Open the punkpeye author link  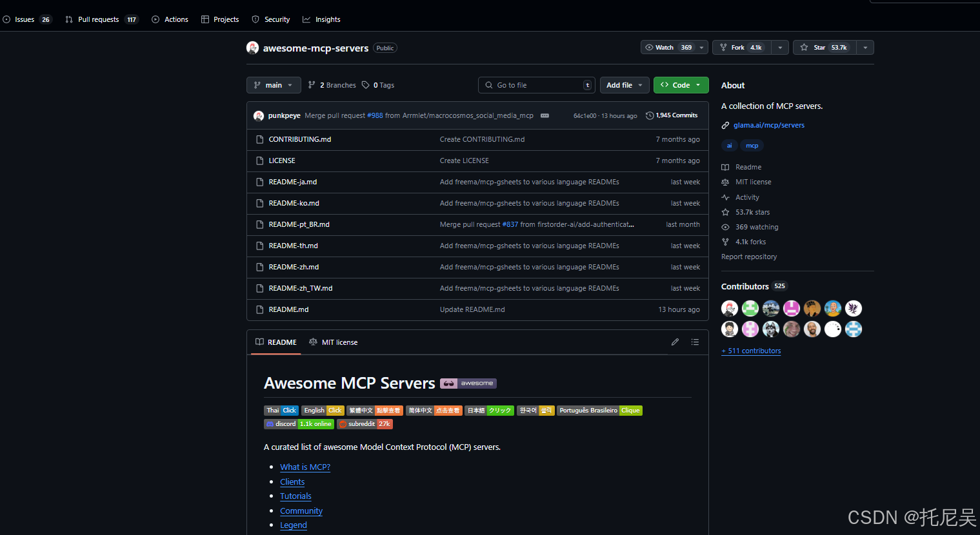point(285,115)
